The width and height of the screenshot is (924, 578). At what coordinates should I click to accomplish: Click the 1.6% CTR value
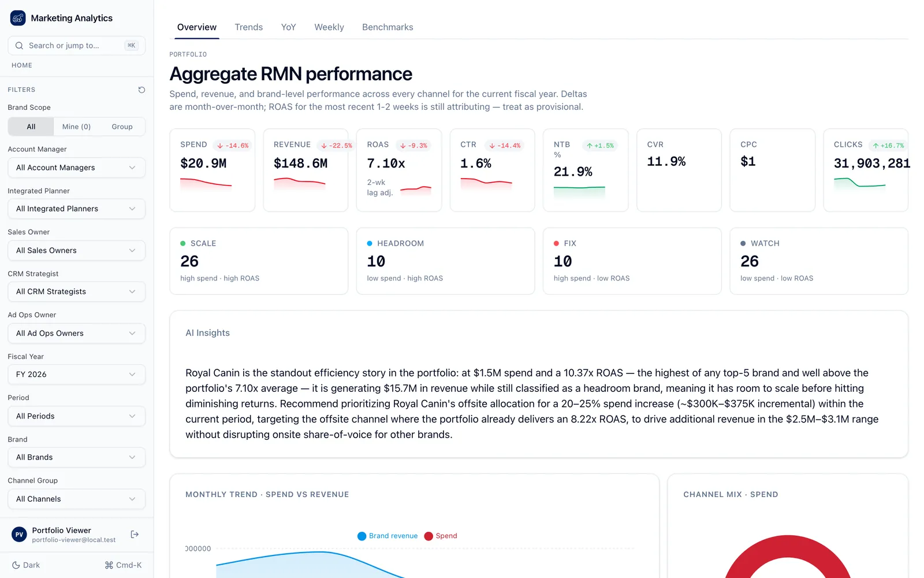click(x=476, y=164)
